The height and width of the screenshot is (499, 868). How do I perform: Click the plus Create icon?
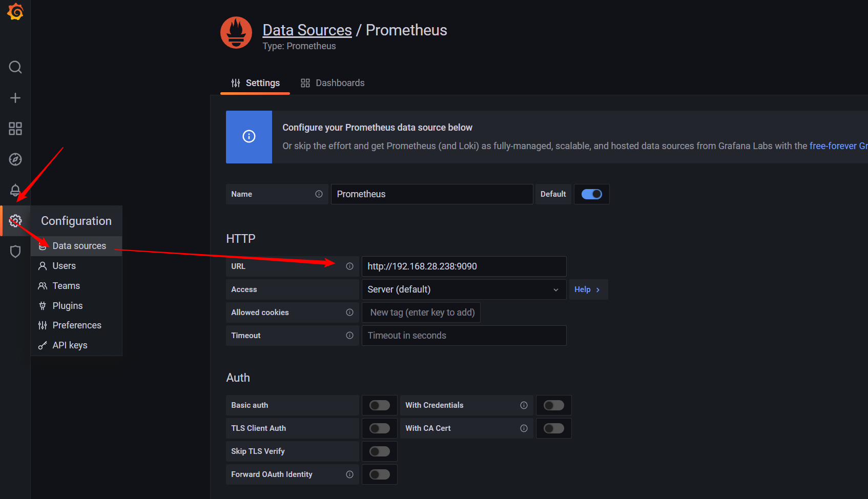[15, 98]
